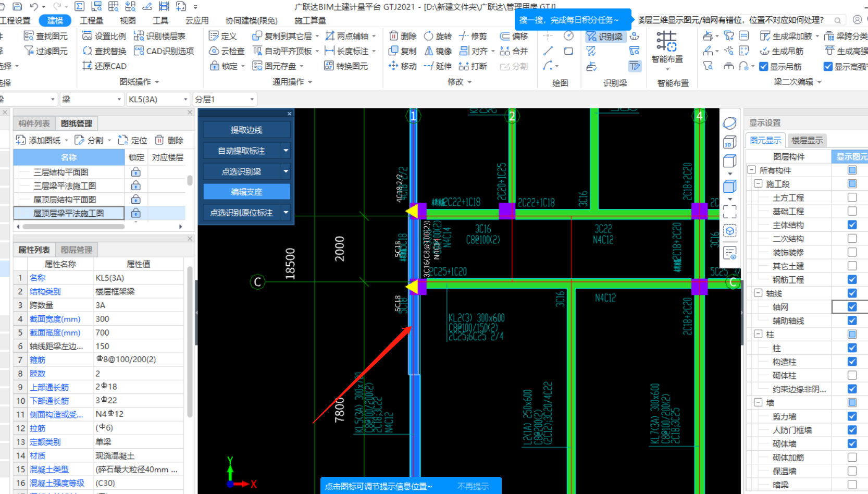Select the 修剪 trim tool
This screenshot has width=868, height=494.
[473, 36]
